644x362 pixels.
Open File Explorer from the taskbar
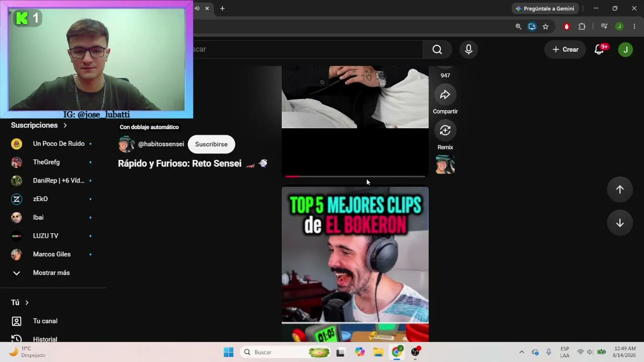pos(378,352)
